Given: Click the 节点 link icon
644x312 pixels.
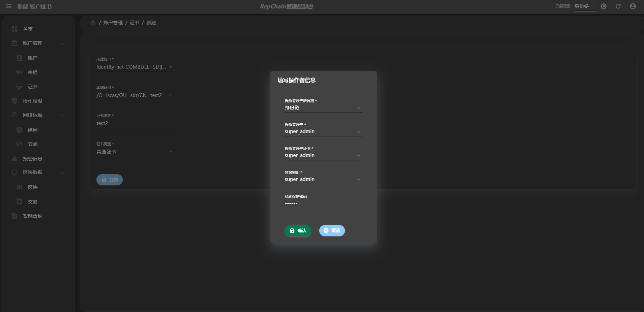Looking at the screenshot, I should point(20,144).
